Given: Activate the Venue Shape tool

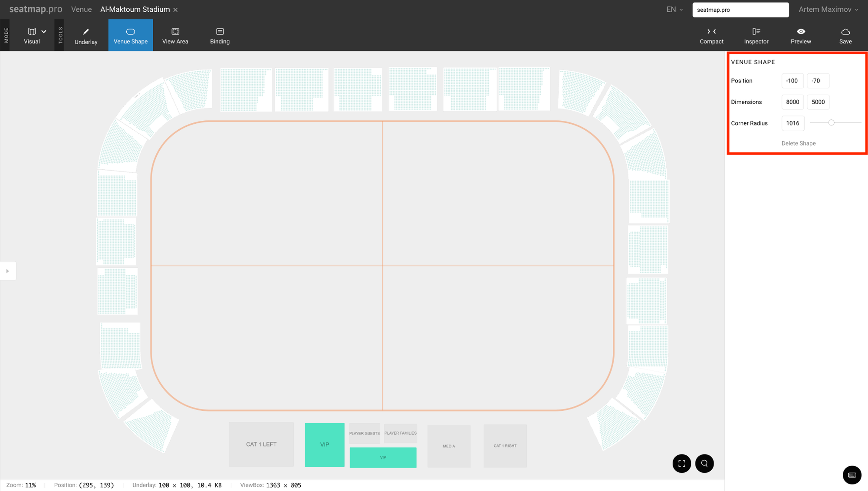Looking at the screenshot, I should click(131, 36).
